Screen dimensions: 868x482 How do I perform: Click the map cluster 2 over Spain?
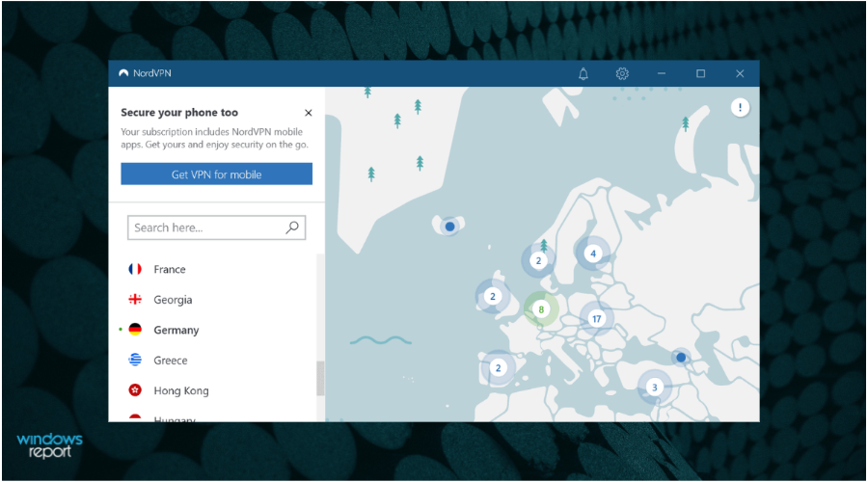click(x=499, y=367)
